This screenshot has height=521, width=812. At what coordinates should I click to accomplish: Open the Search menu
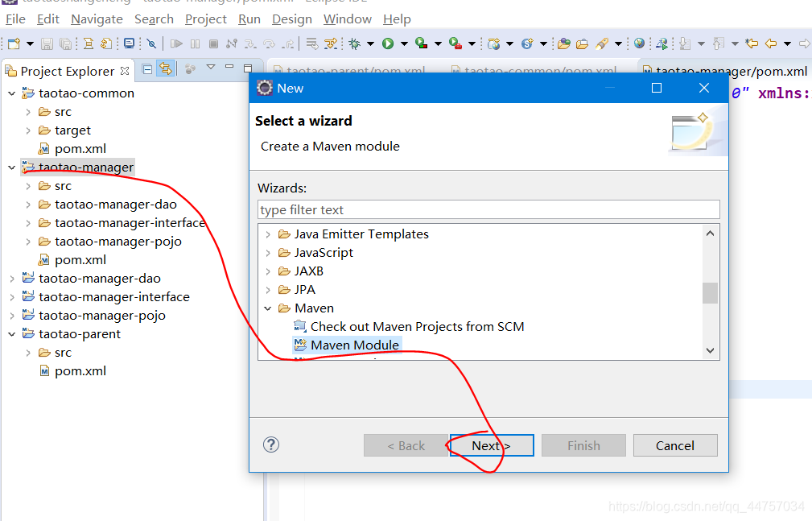(154, 19)
